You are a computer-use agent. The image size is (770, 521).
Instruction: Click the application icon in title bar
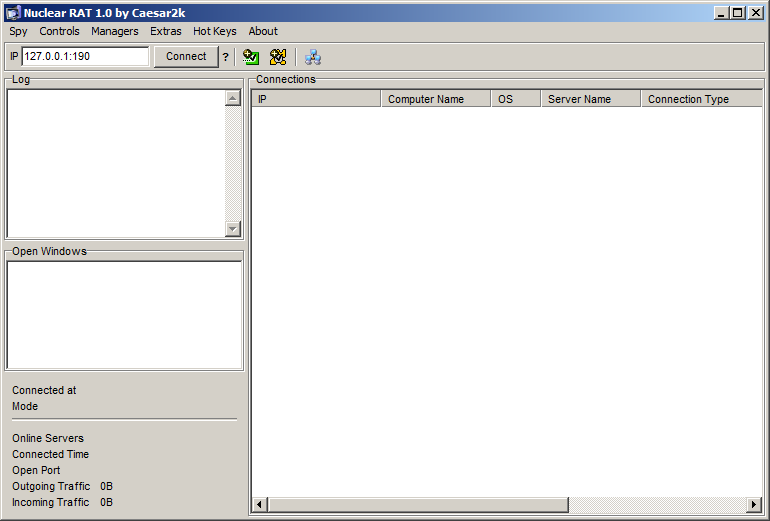pos(13,13)
